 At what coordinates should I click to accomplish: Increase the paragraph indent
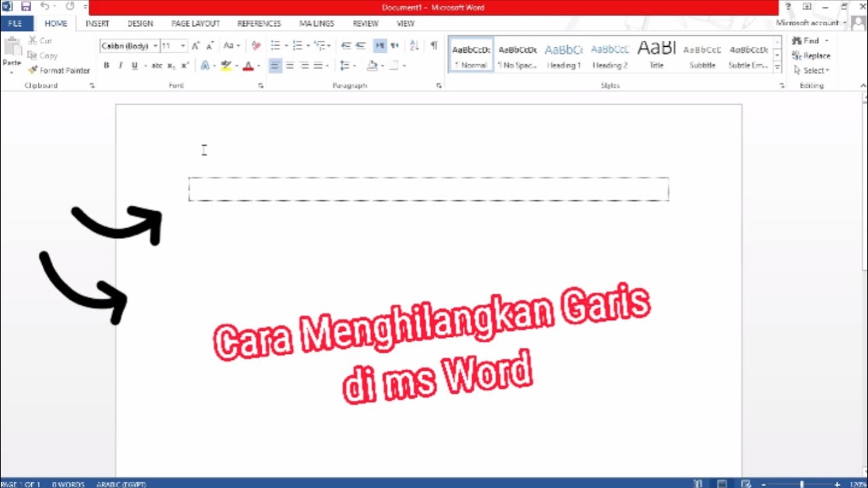361,46
